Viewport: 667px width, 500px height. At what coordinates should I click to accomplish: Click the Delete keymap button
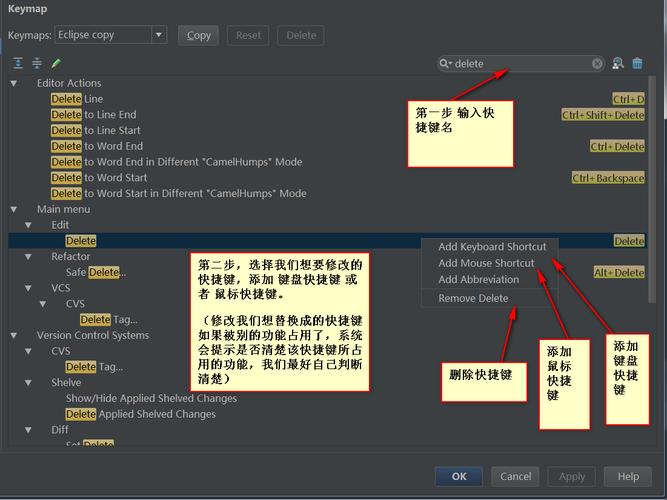tap(301, 35)
